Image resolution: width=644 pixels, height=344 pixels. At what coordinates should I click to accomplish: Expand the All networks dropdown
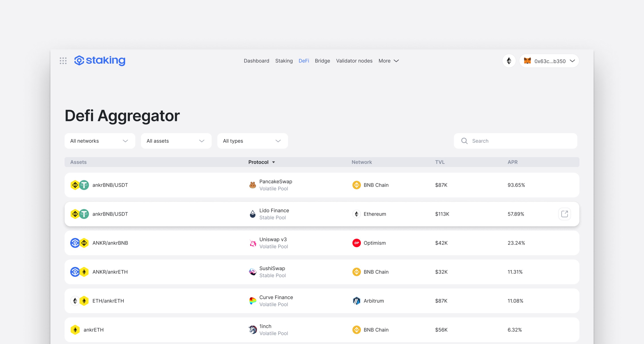tap(100, 141)
